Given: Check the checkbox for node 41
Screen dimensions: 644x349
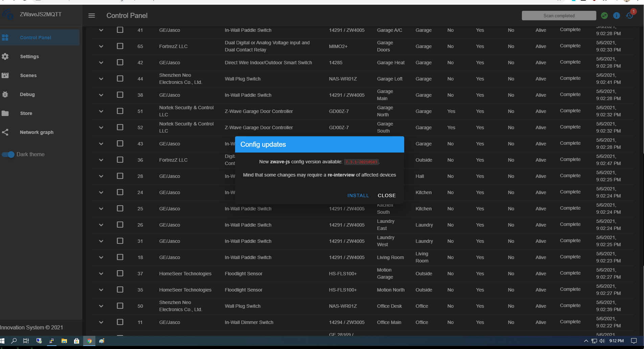Looking at the screenshot, I should [120, 30].
